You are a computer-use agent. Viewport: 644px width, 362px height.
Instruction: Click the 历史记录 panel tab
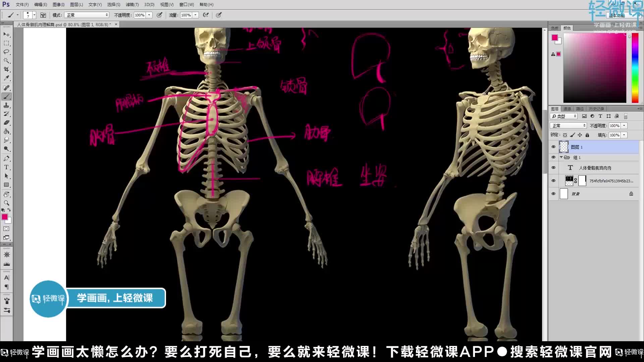(596, 109)
